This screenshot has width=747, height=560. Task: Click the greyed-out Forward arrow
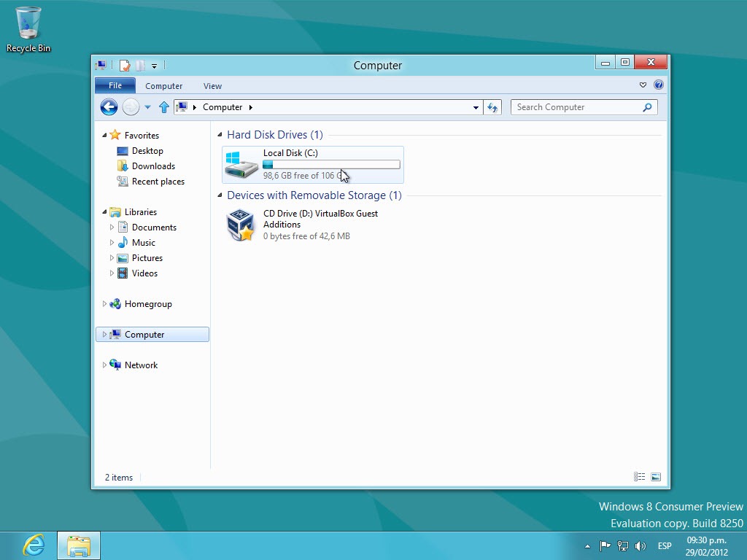pyautogui.click(x=131, y=106)
